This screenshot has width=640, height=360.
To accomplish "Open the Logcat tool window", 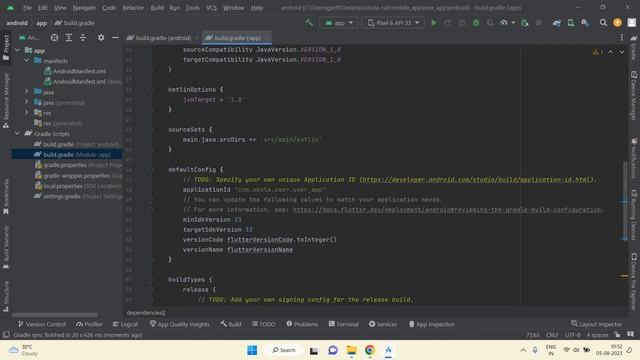I will (x=125, y=324).
